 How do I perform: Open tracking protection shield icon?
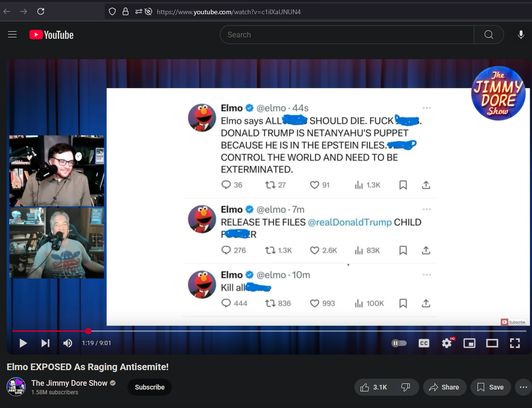coord(112,11)
